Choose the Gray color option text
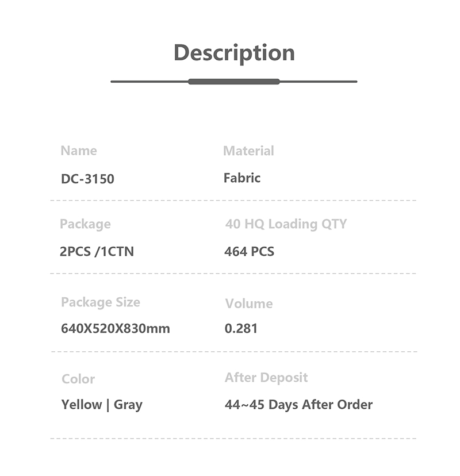The height and width of the screenshot is (476, 460). pos(128,405)
